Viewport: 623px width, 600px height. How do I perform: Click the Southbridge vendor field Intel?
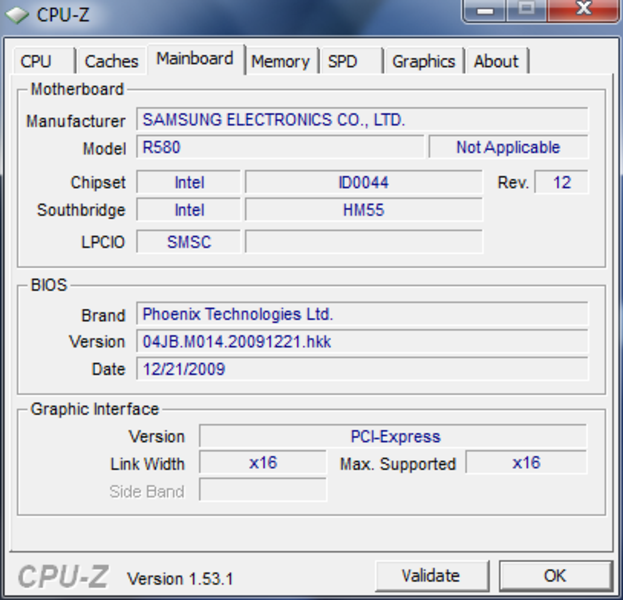click(x=189, y=210)
